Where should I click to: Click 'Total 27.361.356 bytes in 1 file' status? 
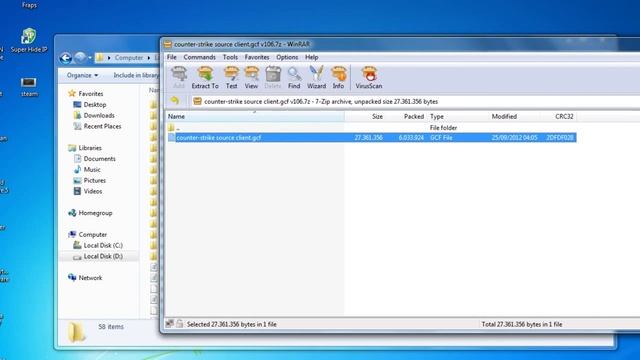coord(522,324)
